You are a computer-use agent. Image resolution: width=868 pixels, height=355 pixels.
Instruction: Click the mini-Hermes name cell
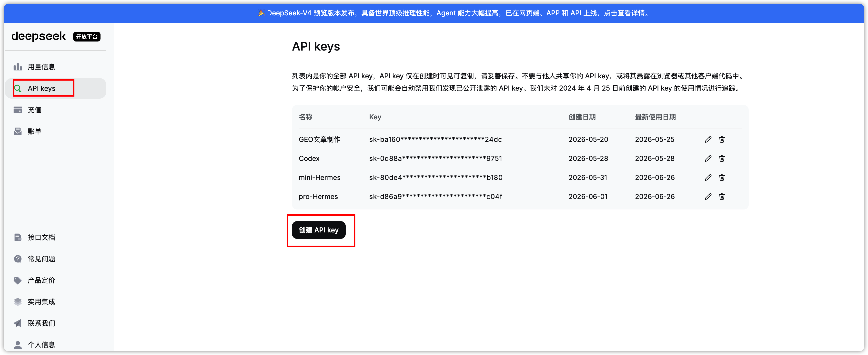click(319, 177)
